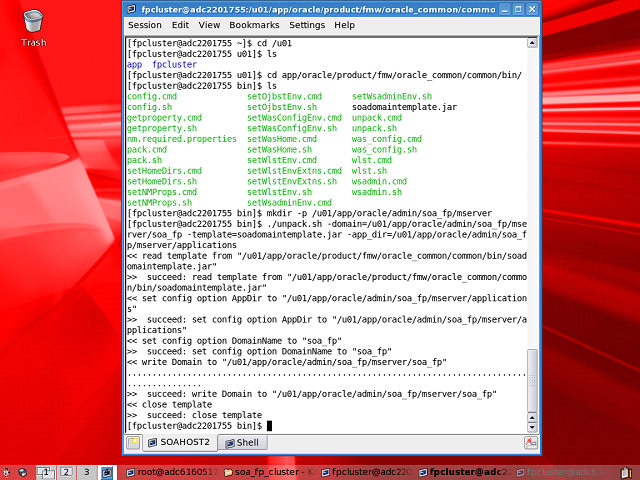The height and width of the screenshot is (480, 640).
Task: Switch to virtual desktop 1 in the pager
Action: (45, 473)
